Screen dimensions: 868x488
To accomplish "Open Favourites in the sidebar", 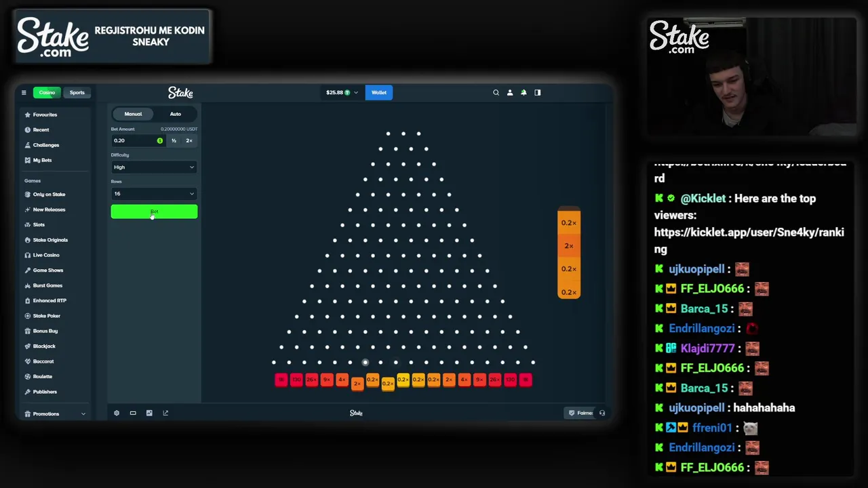I will click(x=41, y=115).
